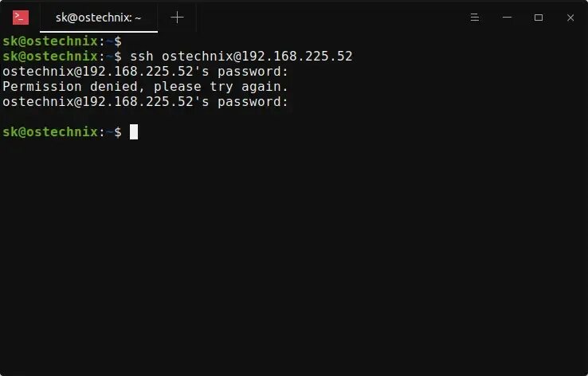Click "ostechnix@192.168.225.52" in the ssh command
Screen dimensions: 588x376
(257, 57)
